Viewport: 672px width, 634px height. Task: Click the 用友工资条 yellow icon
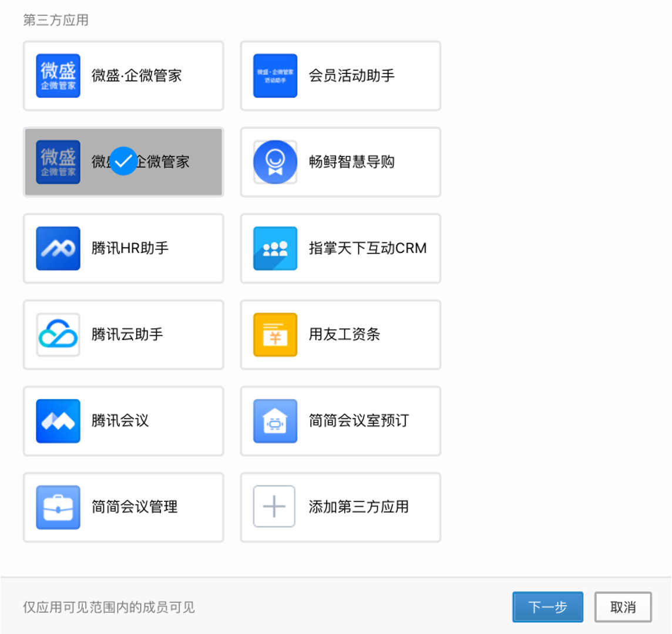[275, 335]
